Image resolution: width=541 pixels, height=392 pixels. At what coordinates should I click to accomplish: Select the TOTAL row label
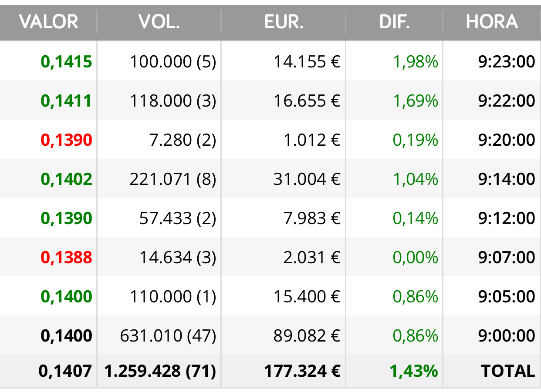pyautogui.click(x=508, y=371)
